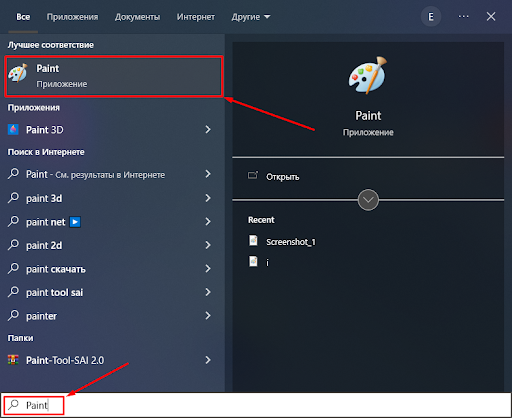Switch to the Документы tab
The width and height of the screenshot is (512, 418).
(x=137, y=17)
